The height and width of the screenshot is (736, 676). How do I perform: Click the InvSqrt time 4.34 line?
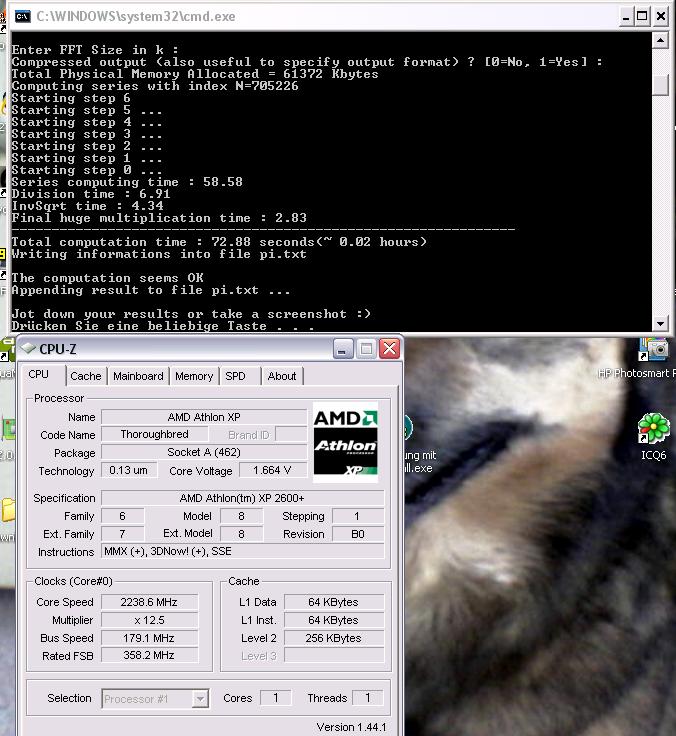[x=88, y=206]
